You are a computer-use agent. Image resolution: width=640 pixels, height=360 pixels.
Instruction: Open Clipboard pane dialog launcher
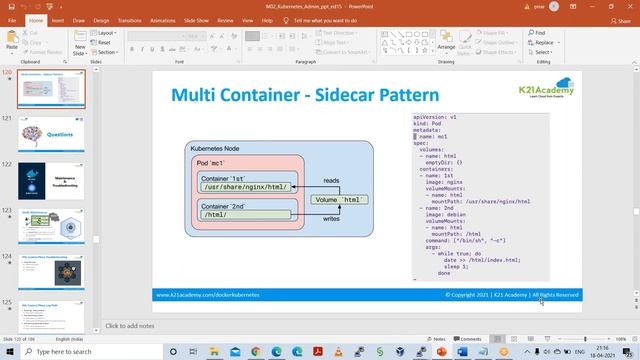65,62
